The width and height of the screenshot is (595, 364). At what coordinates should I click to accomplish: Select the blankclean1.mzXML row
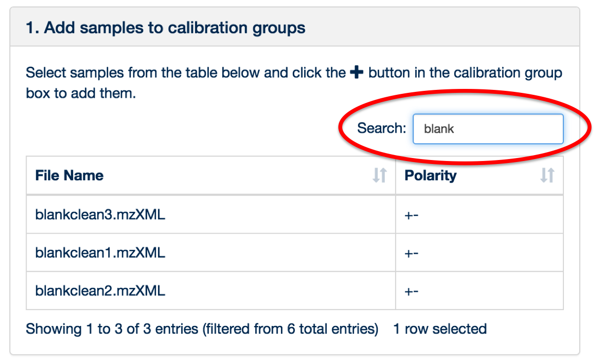tap(295, 253)
